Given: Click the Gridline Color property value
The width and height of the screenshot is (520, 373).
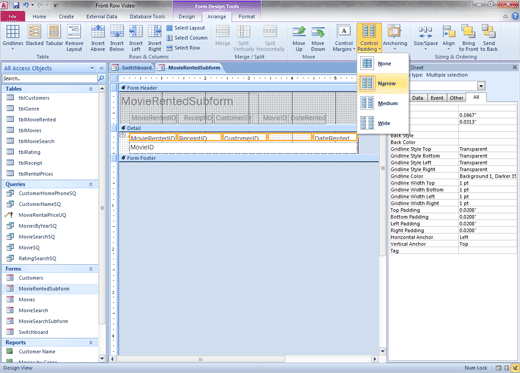Looking at the screenshot, I should [x=488, y=176].
